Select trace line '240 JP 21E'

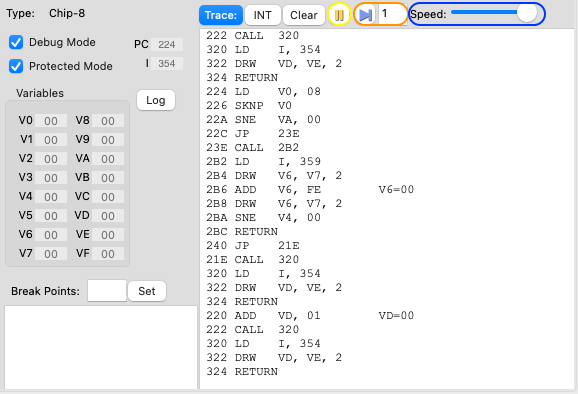[x=253, y=245]
